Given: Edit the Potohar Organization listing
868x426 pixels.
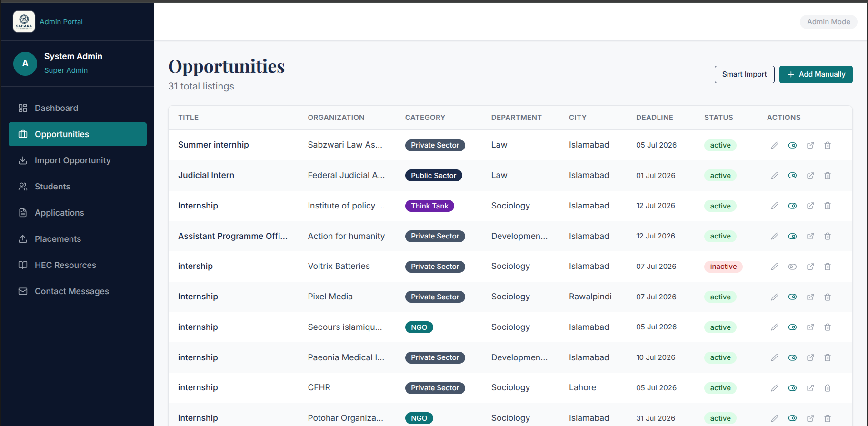Looking at the screenshot, I should (775, 418).
